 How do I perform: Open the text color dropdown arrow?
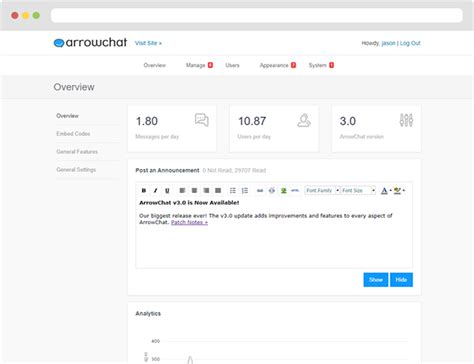(390, 190)
